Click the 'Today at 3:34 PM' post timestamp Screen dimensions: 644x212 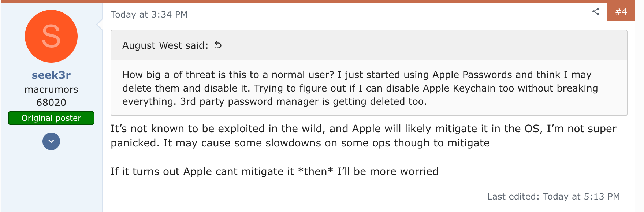click(x=149, y=15)
